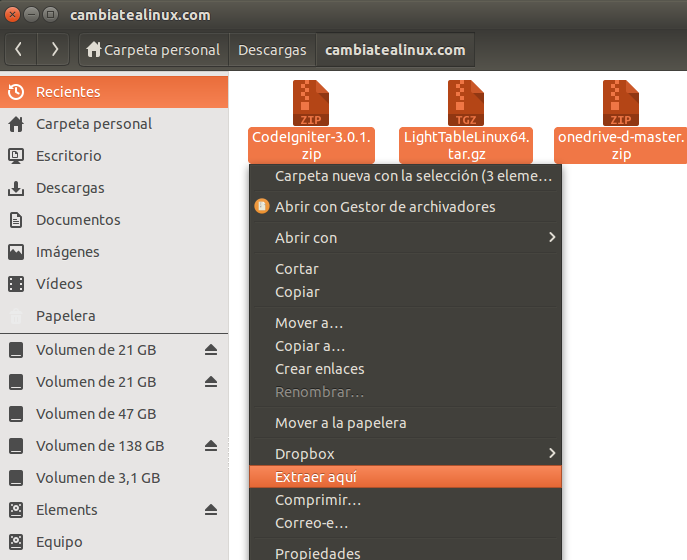Choose Mover a… from the context menu
The height and width of the screenshot is (560, 687).
point(405,323)
